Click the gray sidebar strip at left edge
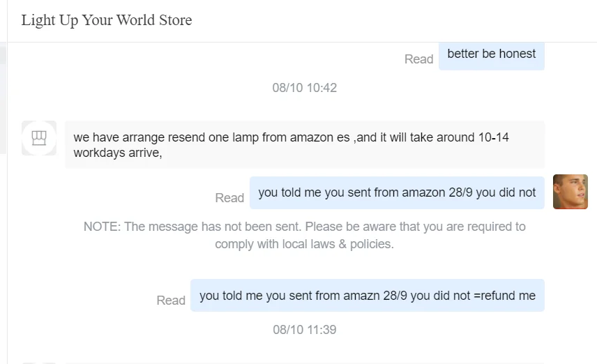This screenshot has width=597, height=364. pos(3,98)
